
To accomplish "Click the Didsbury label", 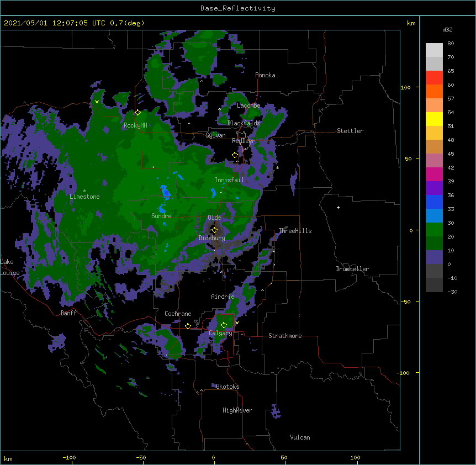I will pos(211,238).
